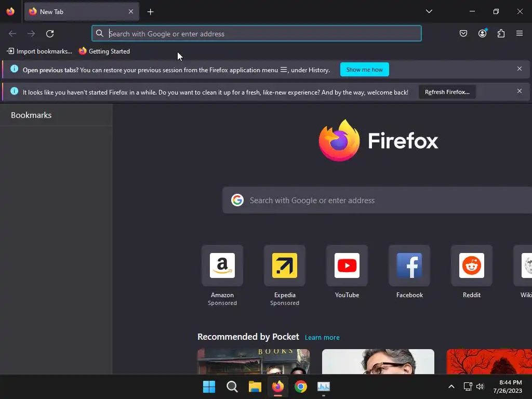Show hidden system tray icons
Viewport: 532px width, 399px height.
(x=451, y=387)
